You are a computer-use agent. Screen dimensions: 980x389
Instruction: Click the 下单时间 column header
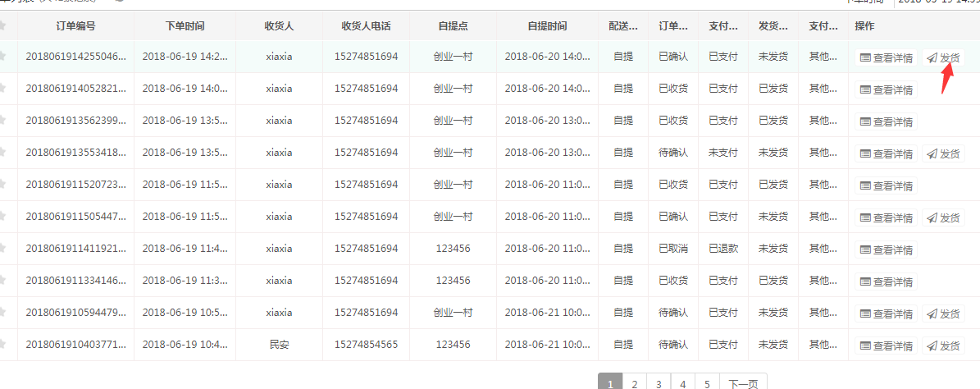point(185,26)
